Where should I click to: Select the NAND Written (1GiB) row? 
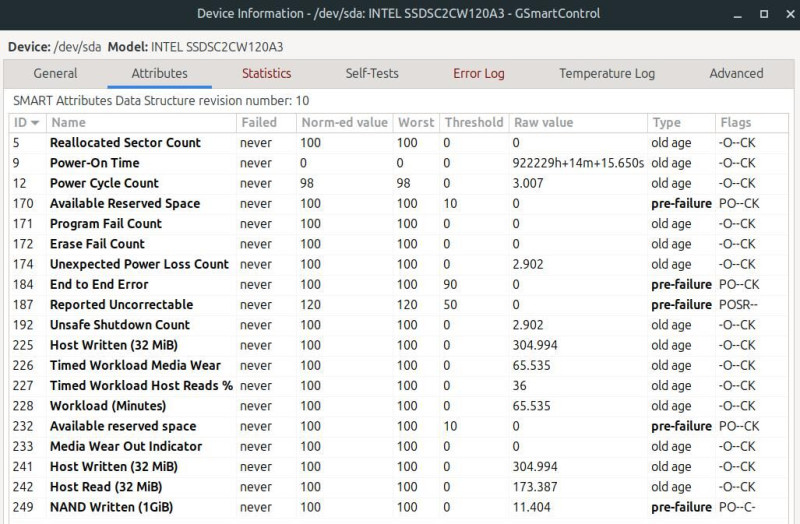pos(399,507)
